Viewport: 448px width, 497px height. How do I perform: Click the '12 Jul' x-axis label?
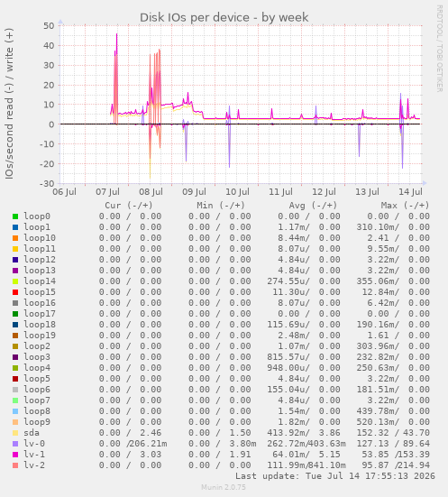(x=324, y=192)
